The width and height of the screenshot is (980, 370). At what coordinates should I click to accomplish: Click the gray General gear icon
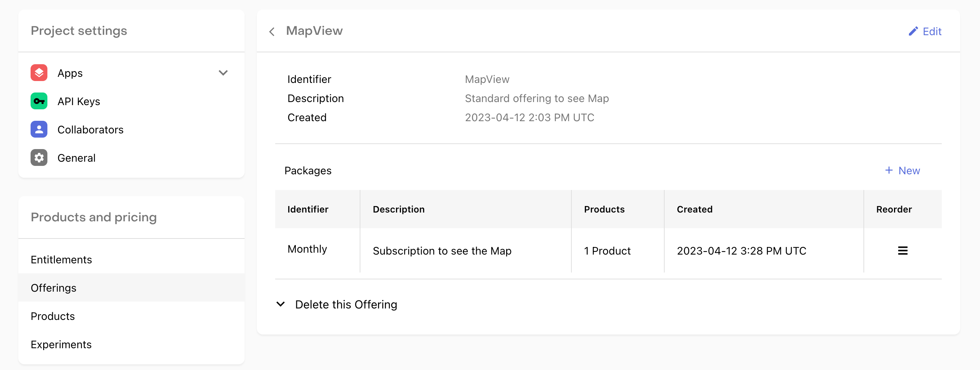39,157
